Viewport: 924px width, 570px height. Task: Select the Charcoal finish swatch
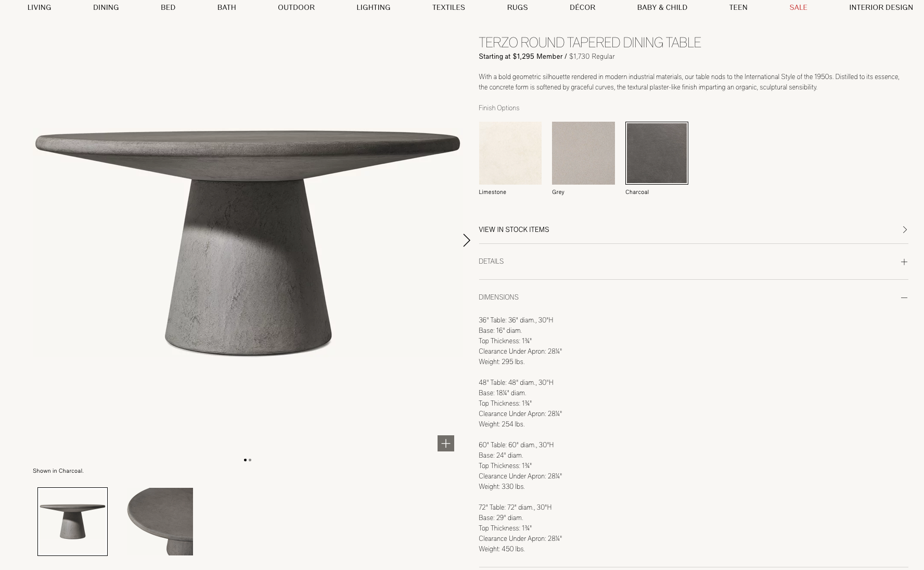click(x=657, y=153)
